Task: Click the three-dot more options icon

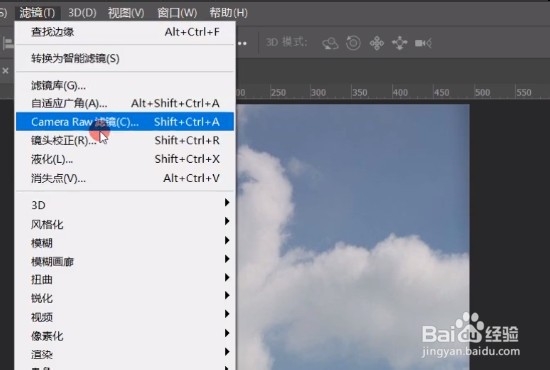Action: pyautogui.click(x=242, y=43)
